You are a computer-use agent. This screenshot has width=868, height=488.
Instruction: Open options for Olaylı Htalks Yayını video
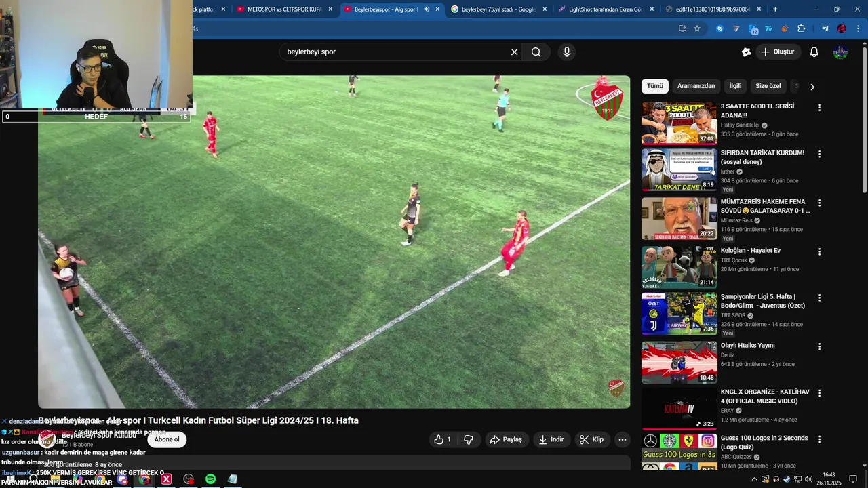click(x=819, y=346)
